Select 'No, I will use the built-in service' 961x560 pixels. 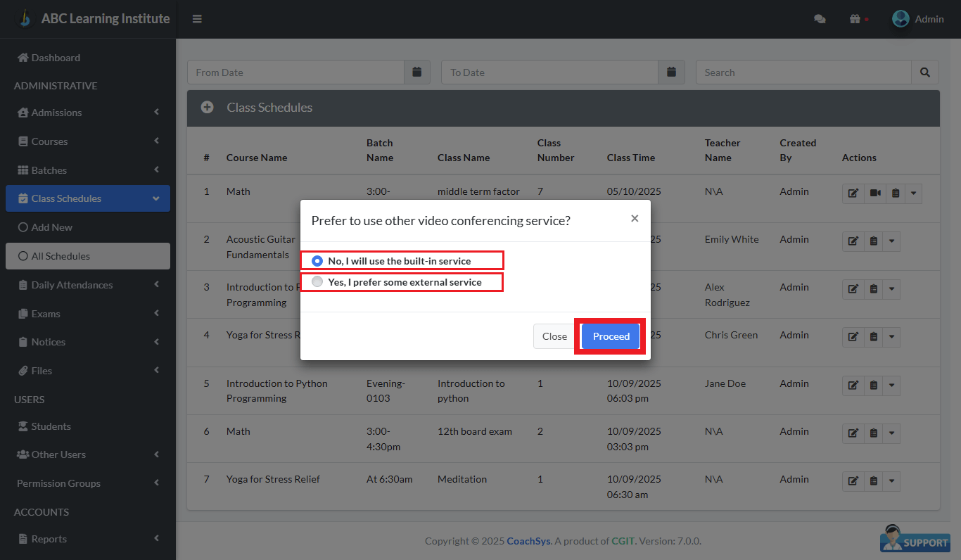tap(317, 261)
